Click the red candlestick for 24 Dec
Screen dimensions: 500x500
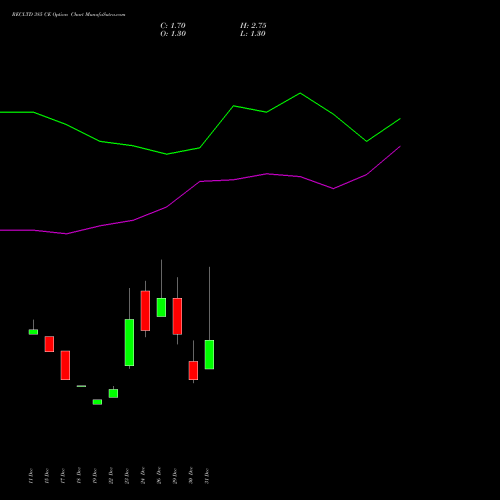pyautogui.click(x=145, y=311)
